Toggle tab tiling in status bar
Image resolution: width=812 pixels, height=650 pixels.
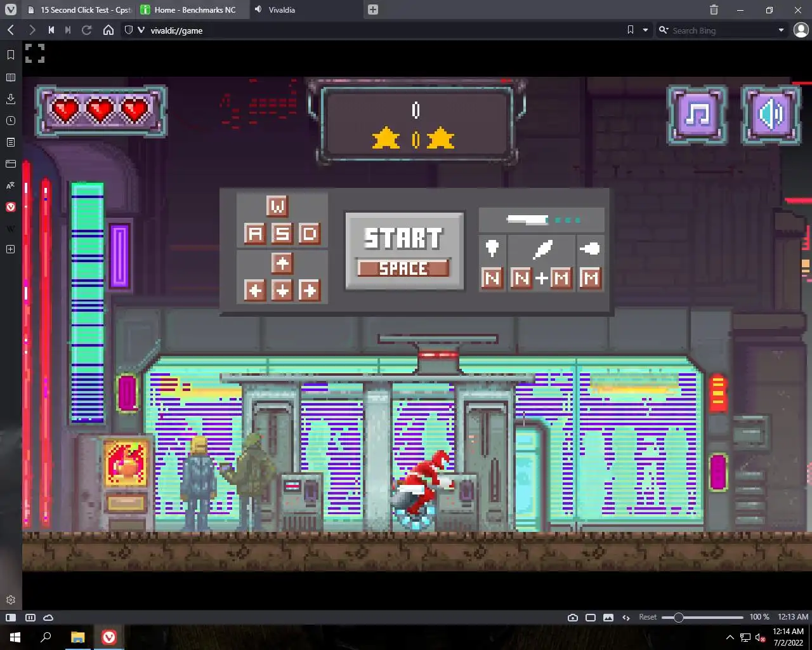coord(30,617)
